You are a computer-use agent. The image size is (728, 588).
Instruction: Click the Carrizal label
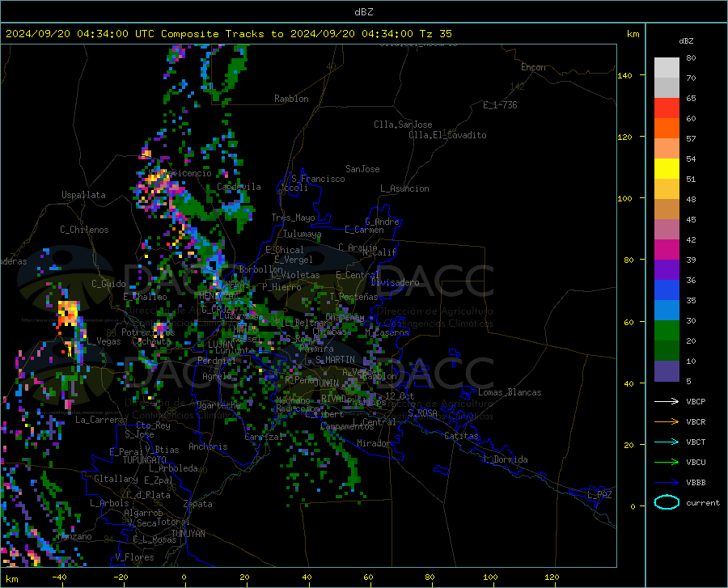click(x=264, y=438)
